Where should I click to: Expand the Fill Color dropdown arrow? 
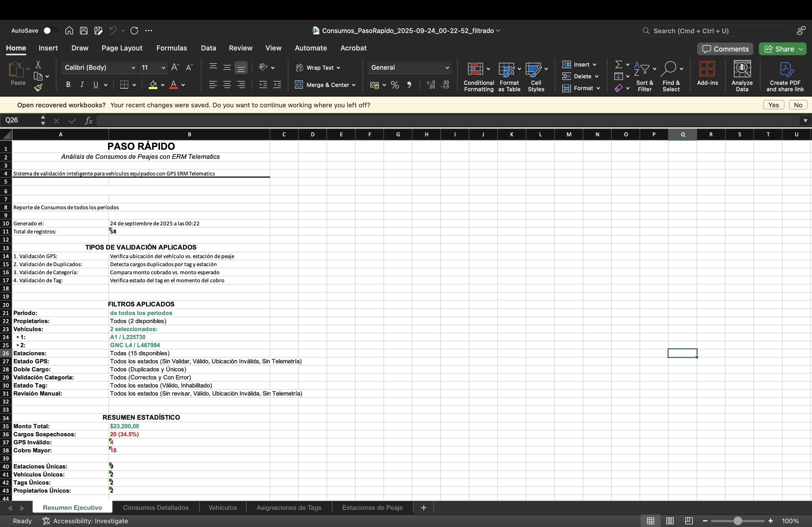(x=163, y=85)
